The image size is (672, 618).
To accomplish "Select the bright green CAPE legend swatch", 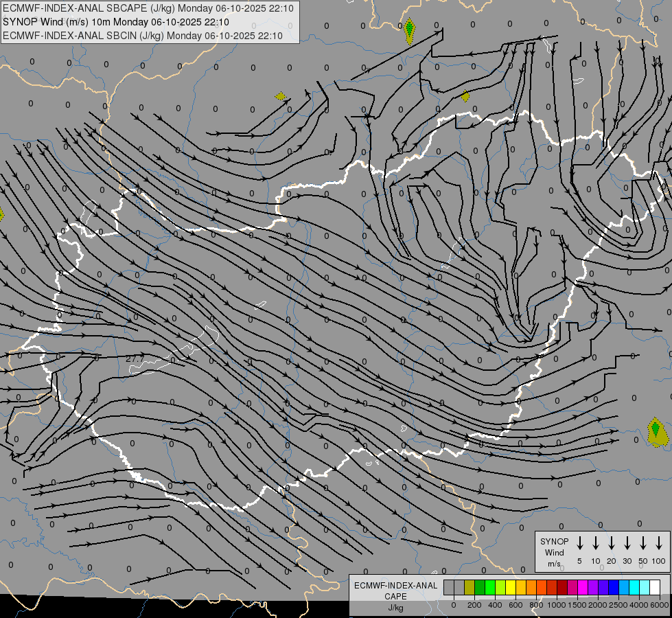I will coord(490,587).
